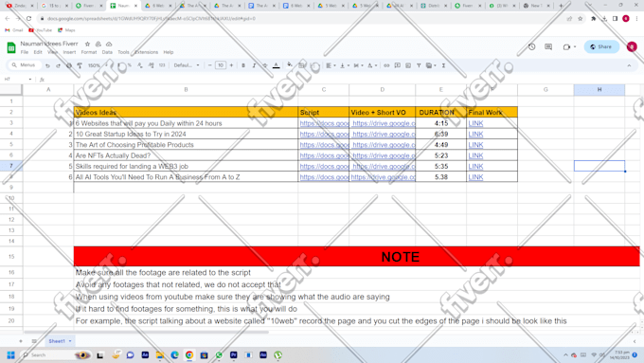Select the paint format tool

[x=80, y=65]
